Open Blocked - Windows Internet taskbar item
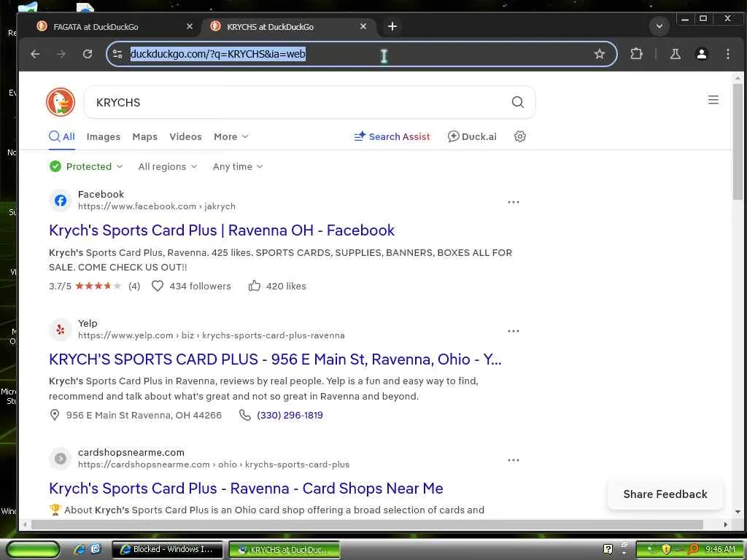The image size is (747, 560). pyautogui.click(x=167, y=549)
